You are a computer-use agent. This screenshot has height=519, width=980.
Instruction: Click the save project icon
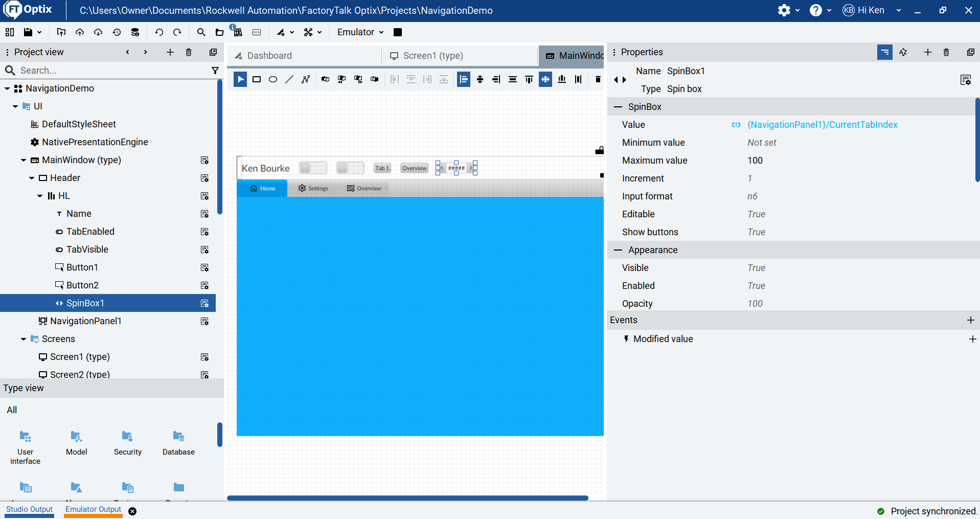[x=28, y=32]
